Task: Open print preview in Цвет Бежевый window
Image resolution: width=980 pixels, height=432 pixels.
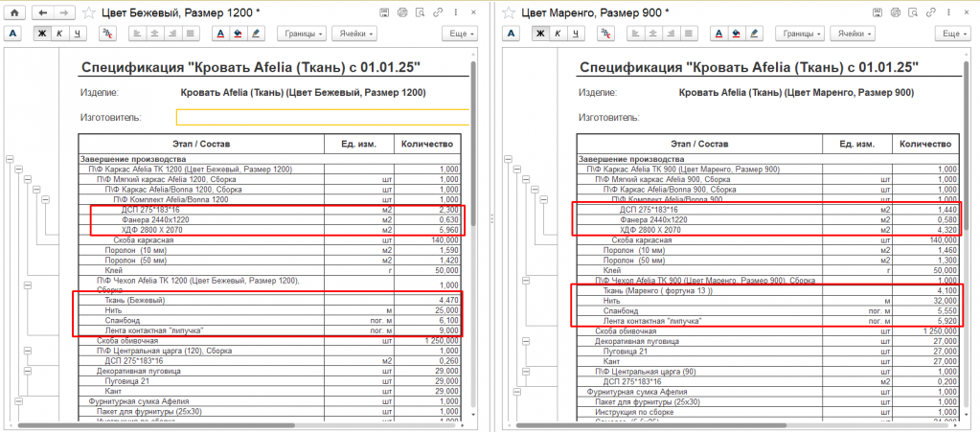Action: (421, 12)
